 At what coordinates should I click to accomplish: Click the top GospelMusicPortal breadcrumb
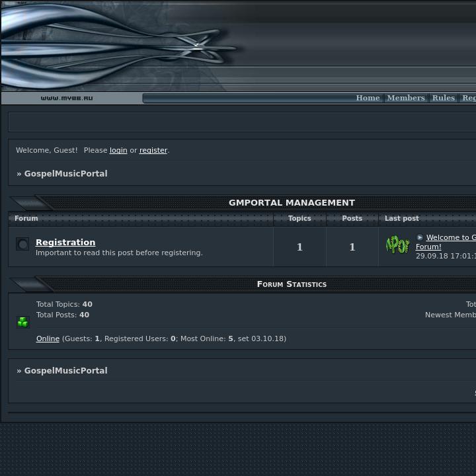(65, 174)
